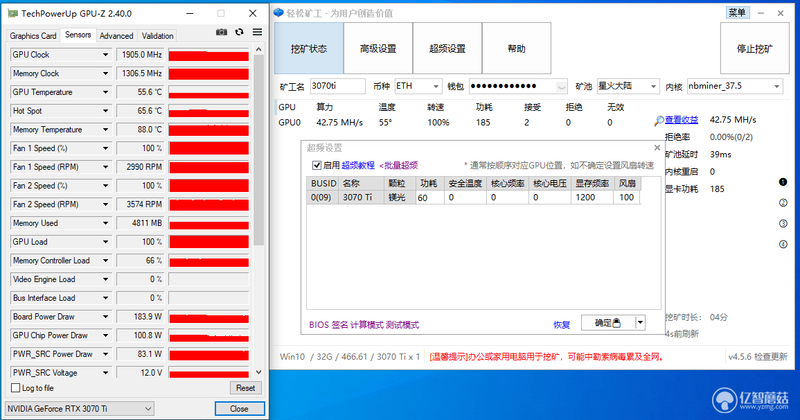
Task: Select page indicator circle 2
Action: 783,203
